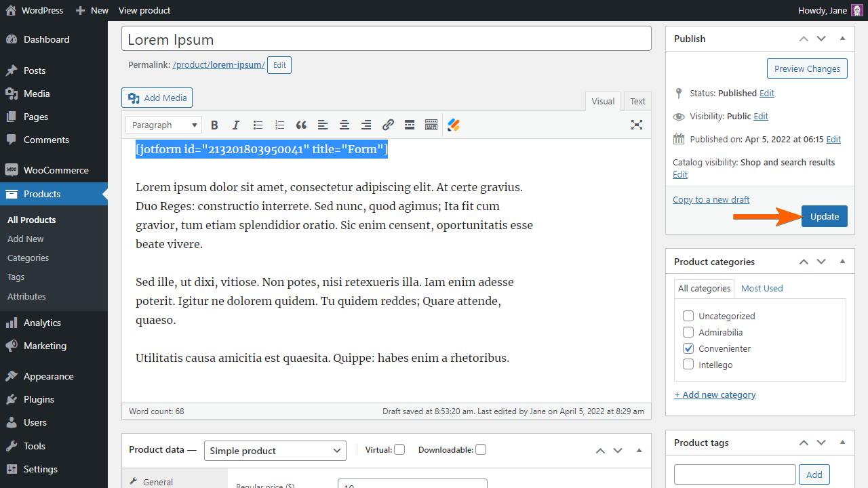Viewport: 868px width, 488px height.
Task: Insert a numbered list
Action: tap(279, 125)
